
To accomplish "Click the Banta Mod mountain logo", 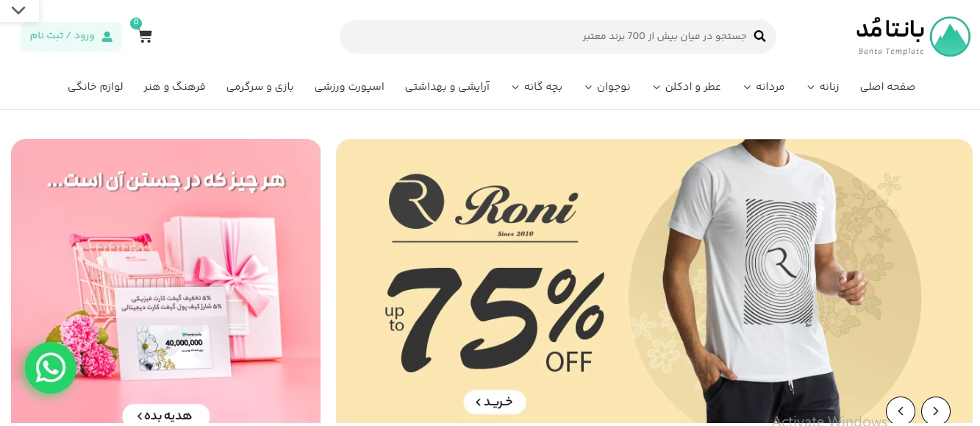I will pyautogui.click(x=950, y=37).
